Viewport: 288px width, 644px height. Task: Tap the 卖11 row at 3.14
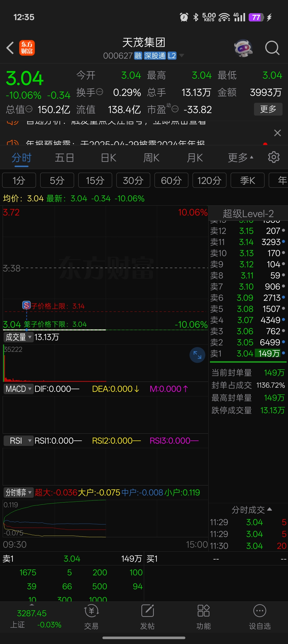[x=248, y=242]
